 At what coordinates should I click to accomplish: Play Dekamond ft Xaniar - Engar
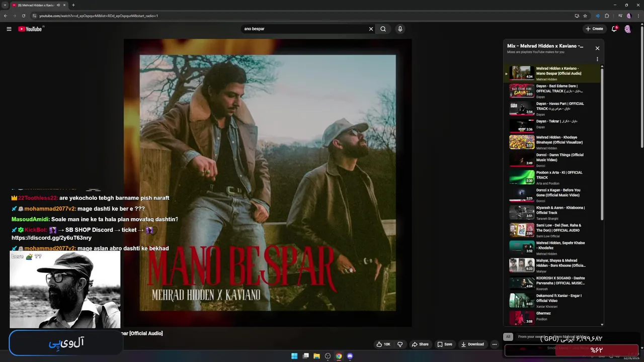[x=553, y=301]
